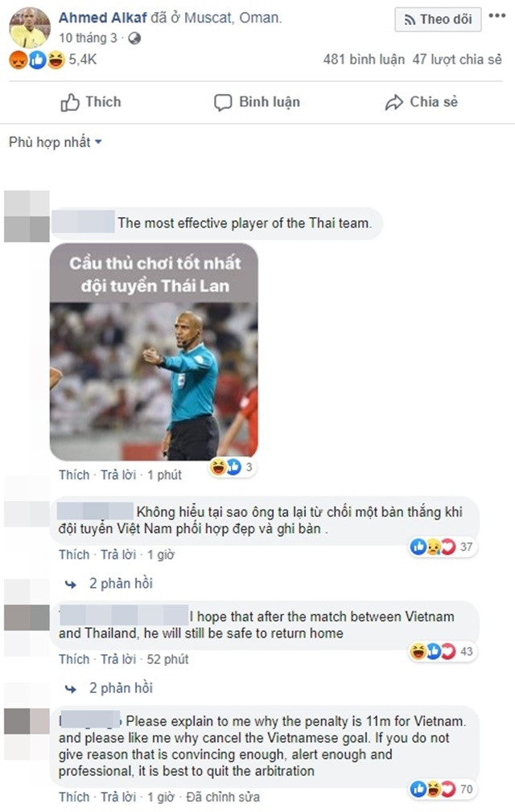The height and width of the screenshot is (812, 515).
Task: Open the post reaction emojis beside 5,4K
Action: (37, 60)
